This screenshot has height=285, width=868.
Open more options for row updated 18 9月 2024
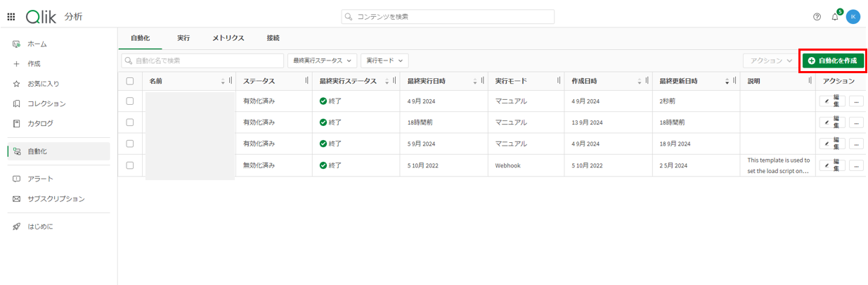click(x=856, y=144)
